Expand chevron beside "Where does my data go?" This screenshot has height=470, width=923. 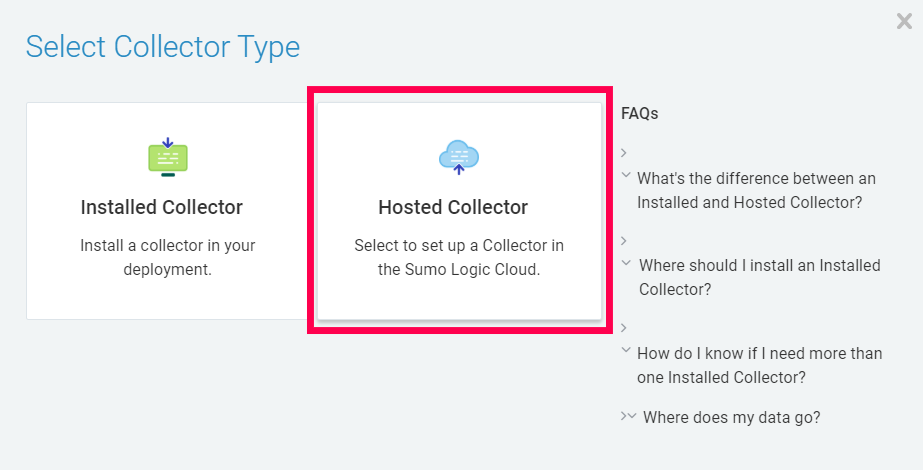628,416
